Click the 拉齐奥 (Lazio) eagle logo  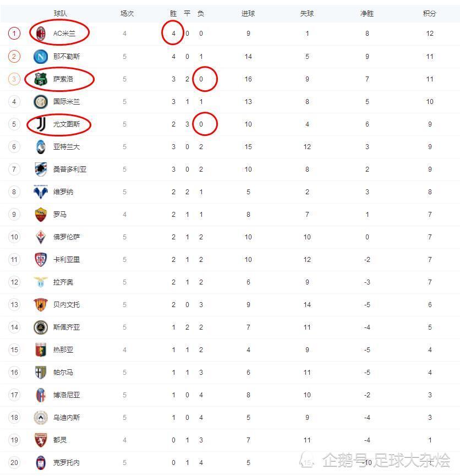(41, 282)
